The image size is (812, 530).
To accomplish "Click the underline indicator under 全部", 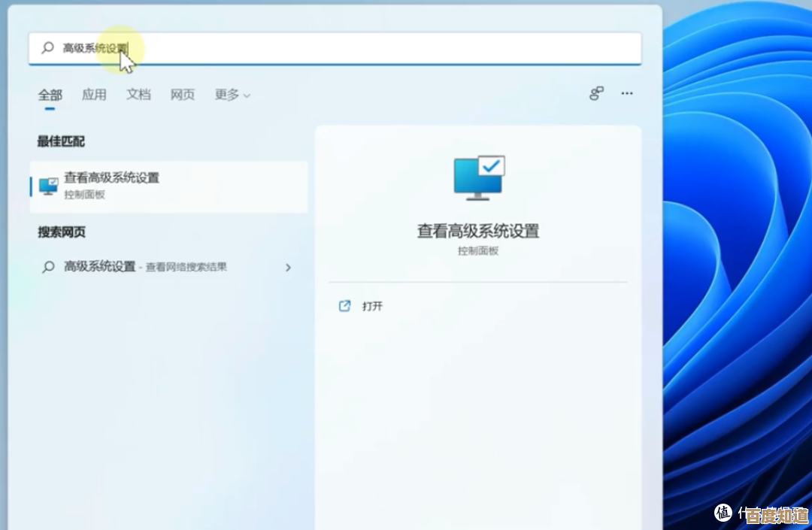I will coord(50,110).
